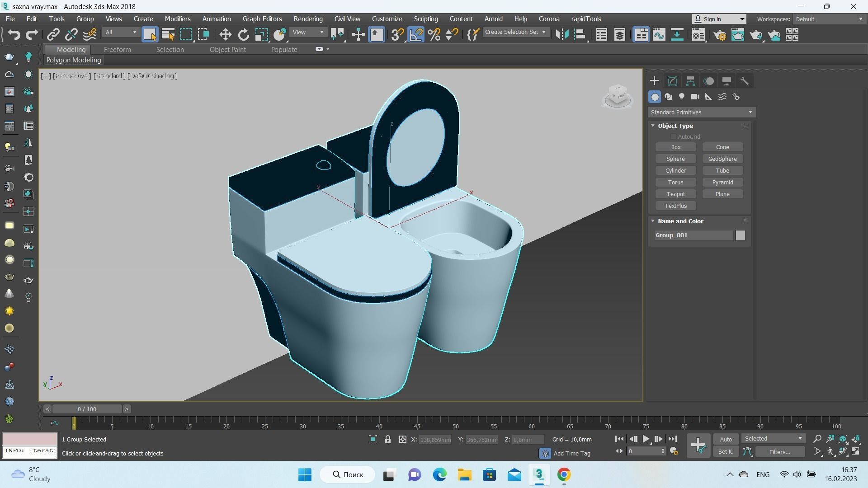Click the TextPlus button

[x=675, y=206]
